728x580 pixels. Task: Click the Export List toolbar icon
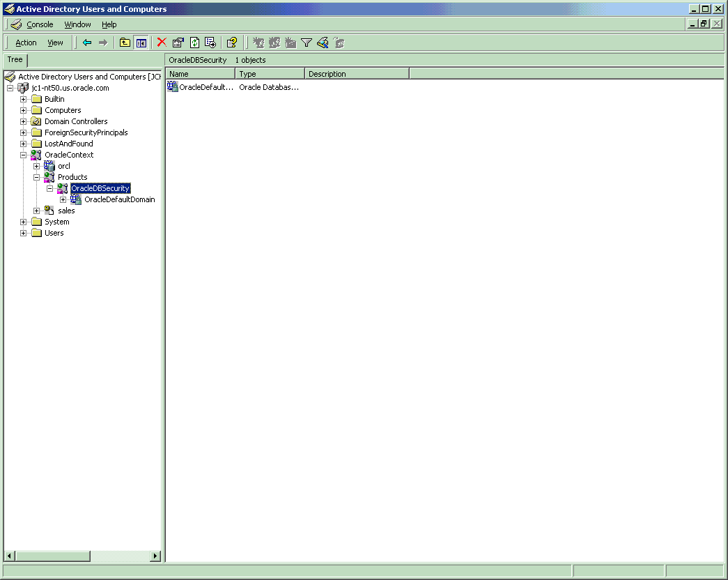click(210, 43)
